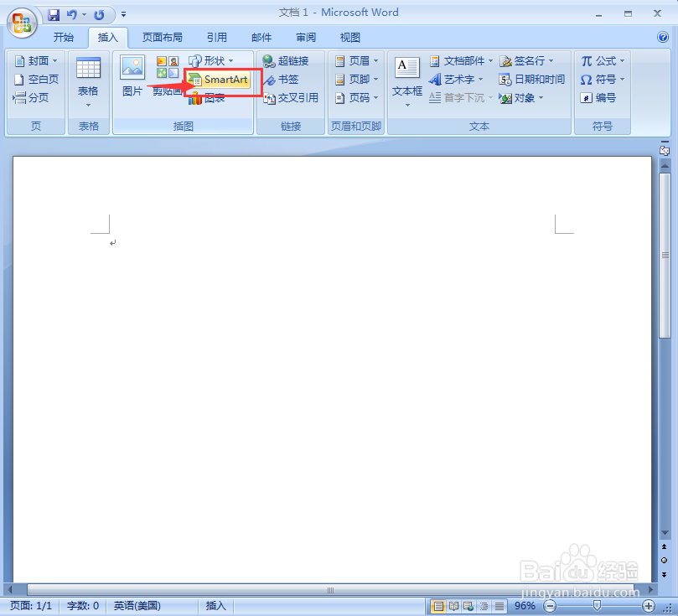This screenshot has width=678, height=616.
Task: Insert a 编号 number
Action: tap(598, 98)
